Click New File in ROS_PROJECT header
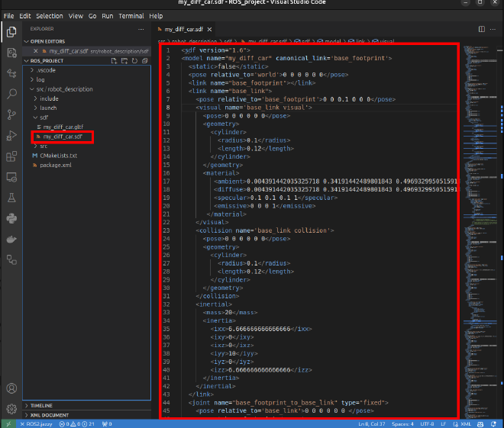The image size is (504, 428). click(x=114, y=61)
